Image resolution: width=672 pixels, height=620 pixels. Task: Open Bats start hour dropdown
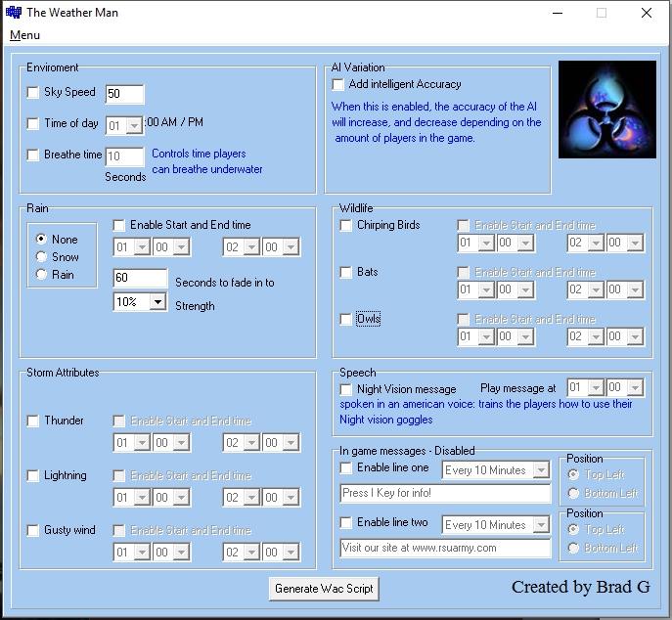(x=476, y=289)
